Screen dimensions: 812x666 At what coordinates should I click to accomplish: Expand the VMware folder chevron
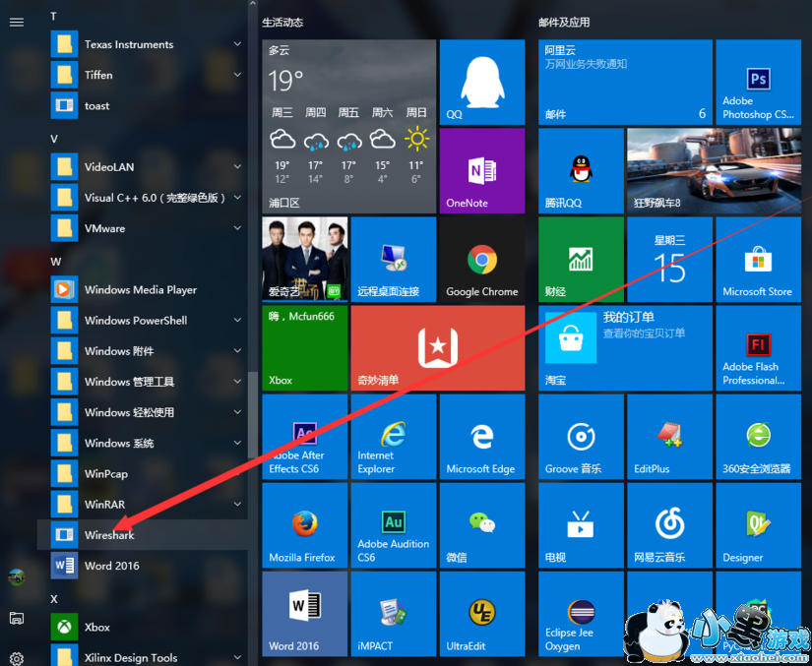(x=237, y=228)
